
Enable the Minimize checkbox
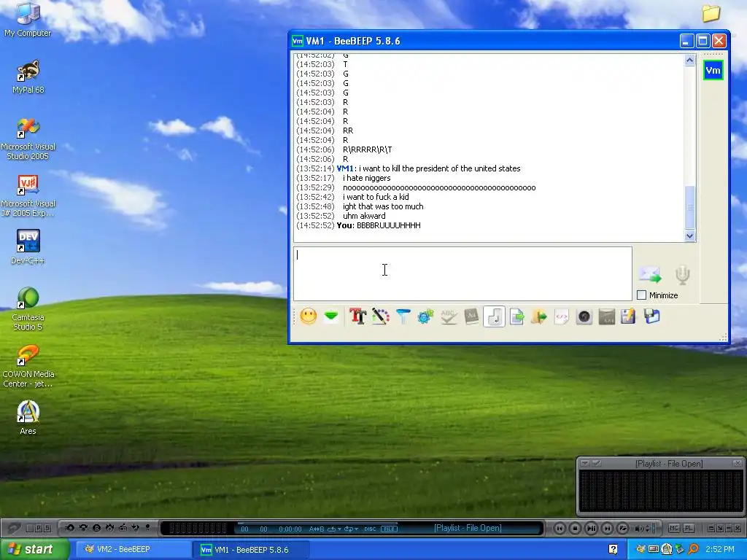[642, 295]
